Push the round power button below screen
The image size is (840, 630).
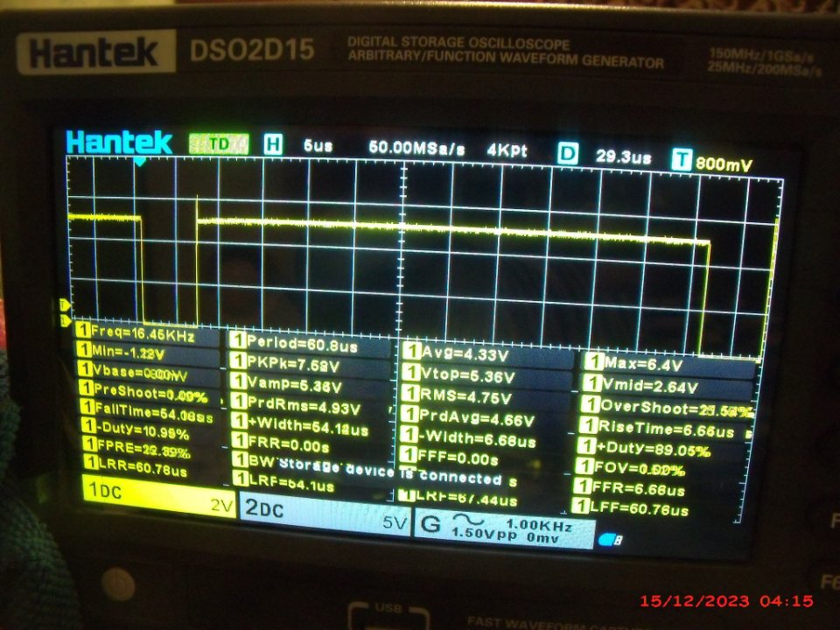[118, 584]
